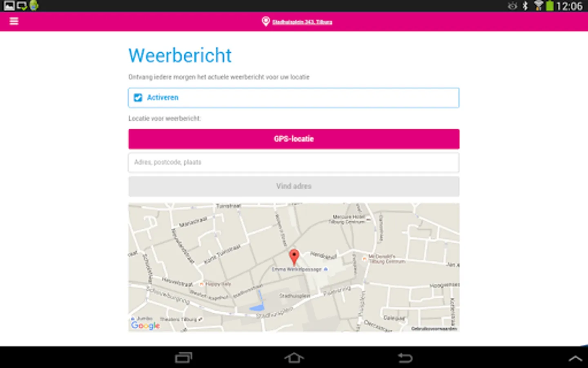The image size is (588, 368).
Task: Select the red map marker pin
Action: pyautogui.click(x=294, y=257)
